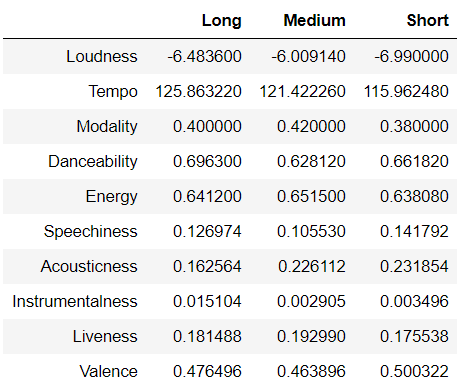Click the Medium Loudness value -6.009140
Screen dimensions: 462x392
[308, 56]
